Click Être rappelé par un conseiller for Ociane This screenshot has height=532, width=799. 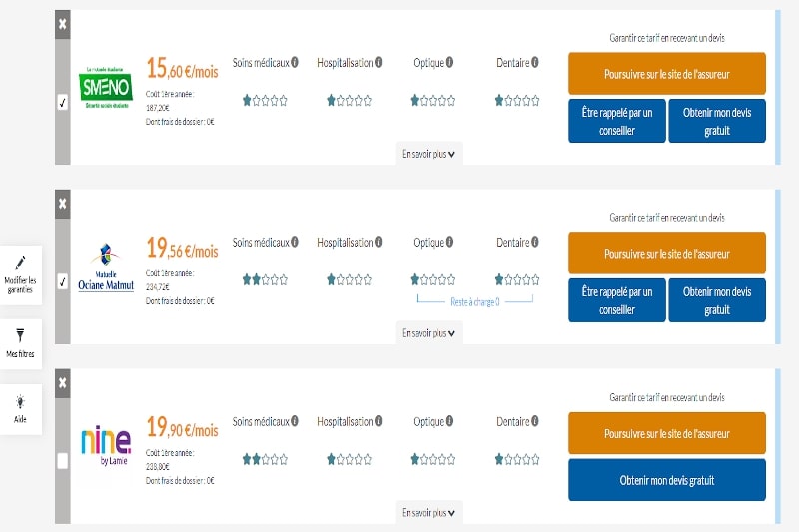[616, 300]
